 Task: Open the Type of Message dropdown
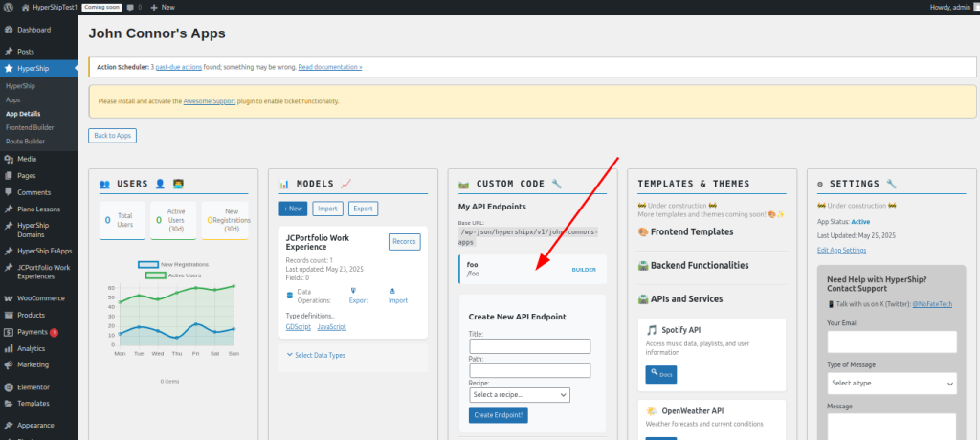click(x=892, y=384)
